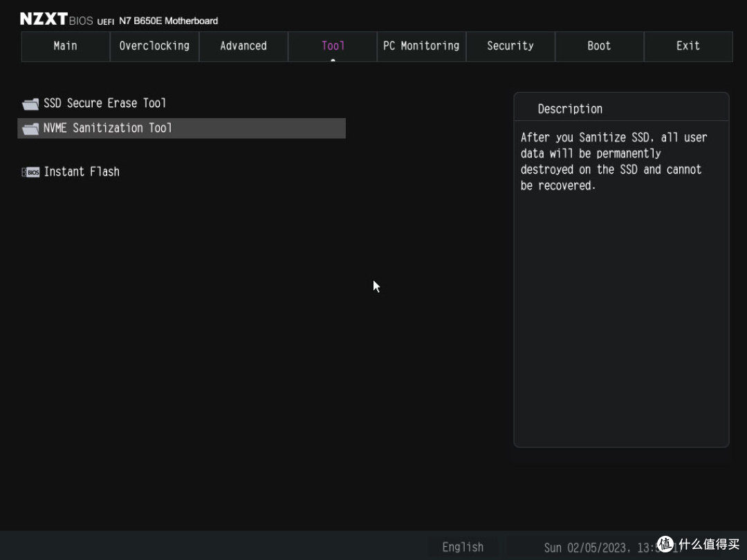Open the Boot tab
This screenshot has height=560, width=747.
tap(599, 46)
